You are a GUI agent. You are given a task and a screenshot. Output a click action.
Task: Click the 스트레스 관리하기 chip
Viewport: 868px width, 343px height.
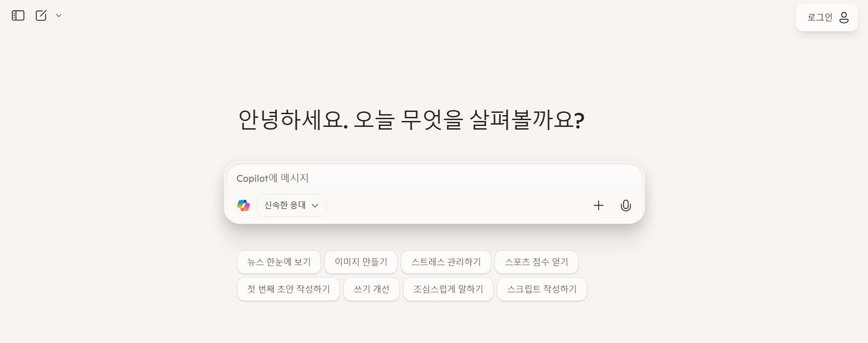(445, 262)
